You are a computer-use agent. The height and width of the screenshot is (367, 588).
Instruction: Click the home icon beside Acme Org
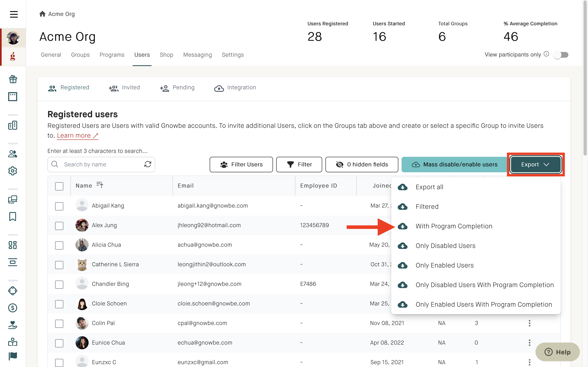42,14
